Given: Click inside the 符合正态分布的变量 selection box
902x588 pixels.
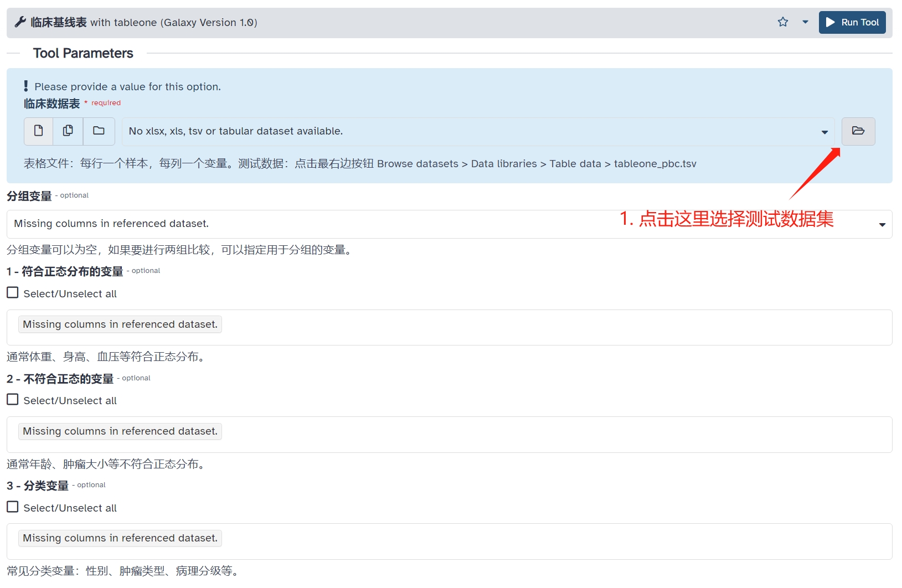Looking at the screenshot, I should coord(449,327).
